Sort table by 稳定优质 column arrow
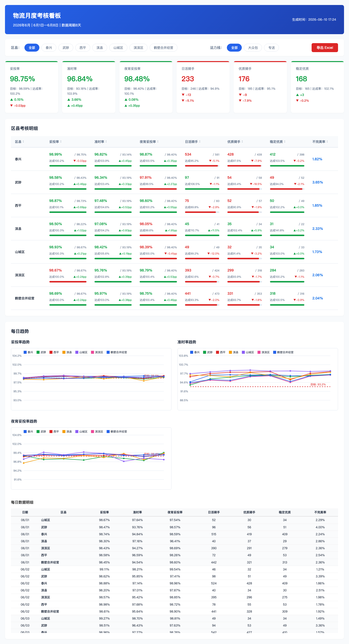The image size is (349, 644). tap(285, 142)
